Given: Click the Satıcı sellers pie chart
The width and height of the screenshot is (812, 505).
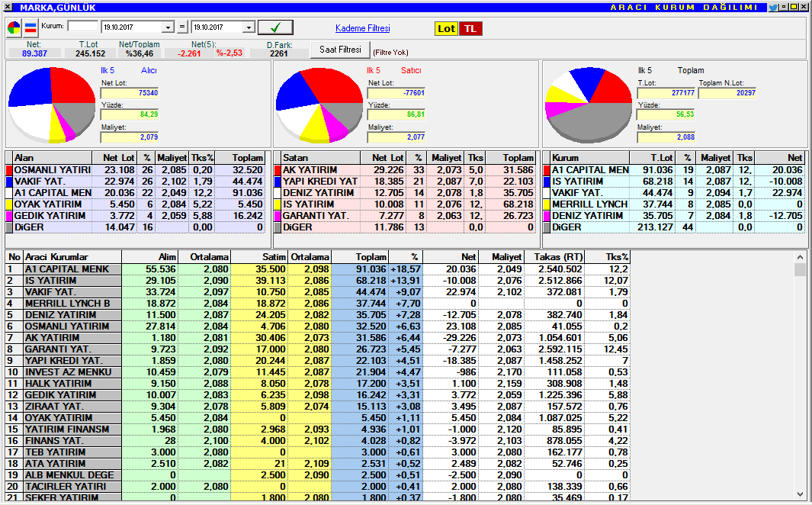Looking at the screenshot, I should (x=319, y=105).
